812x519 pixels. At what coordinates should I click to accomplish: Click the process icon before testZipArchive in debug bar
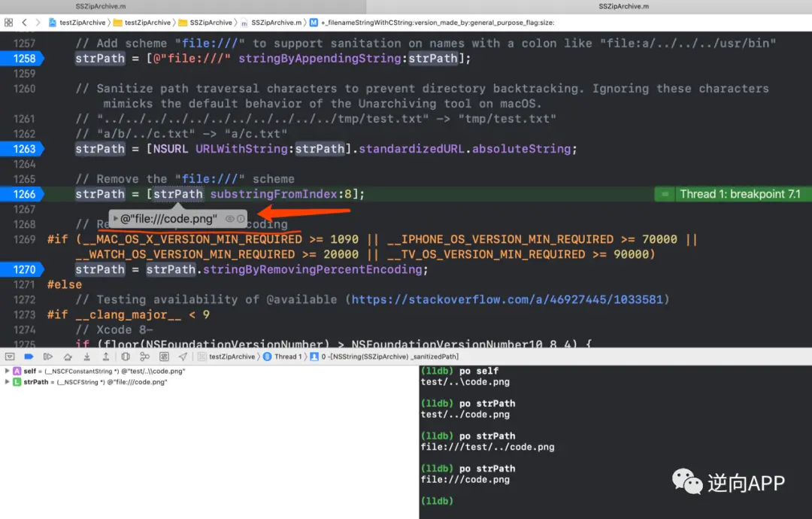[202, 357]
